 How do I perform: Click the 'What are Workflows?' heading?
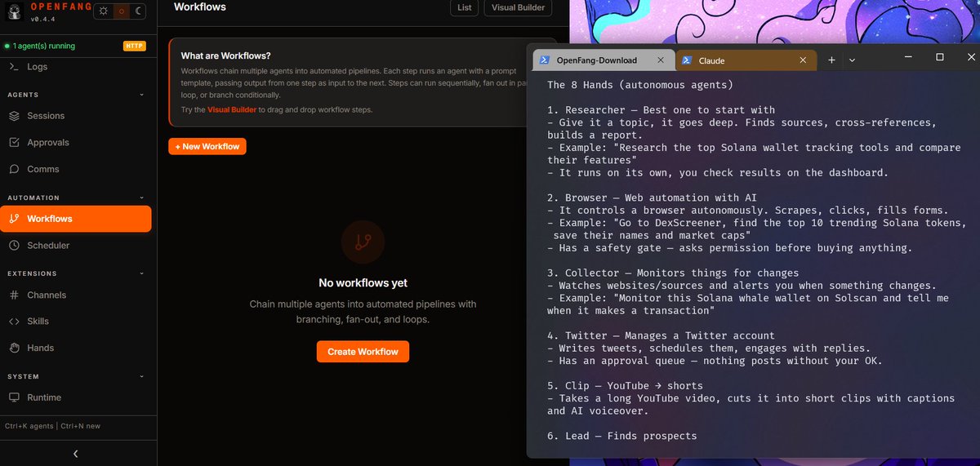pos(225,56)
